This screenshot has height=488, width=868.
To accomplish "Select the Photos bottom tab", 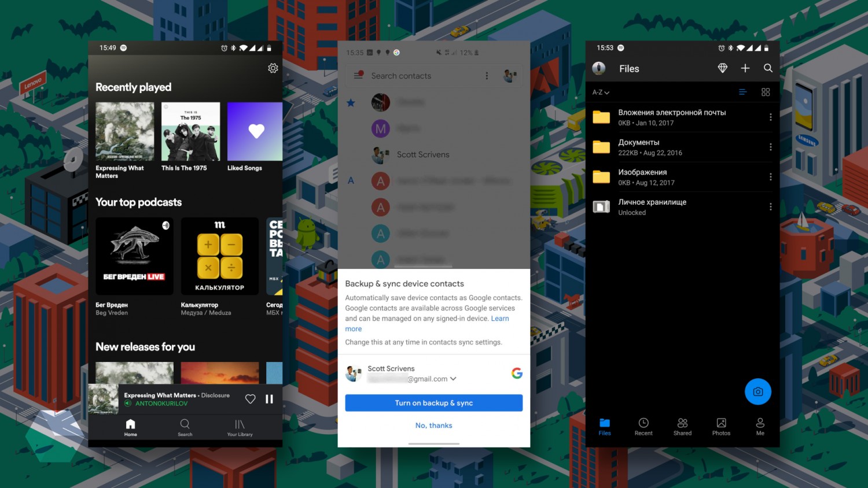I will (x=721, y=427).
